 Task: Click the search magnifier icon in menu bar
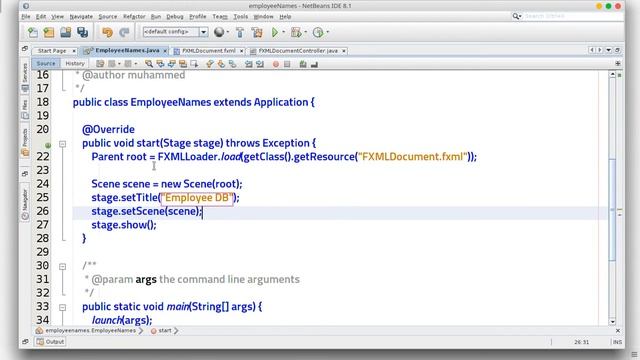tap(516, 16)
